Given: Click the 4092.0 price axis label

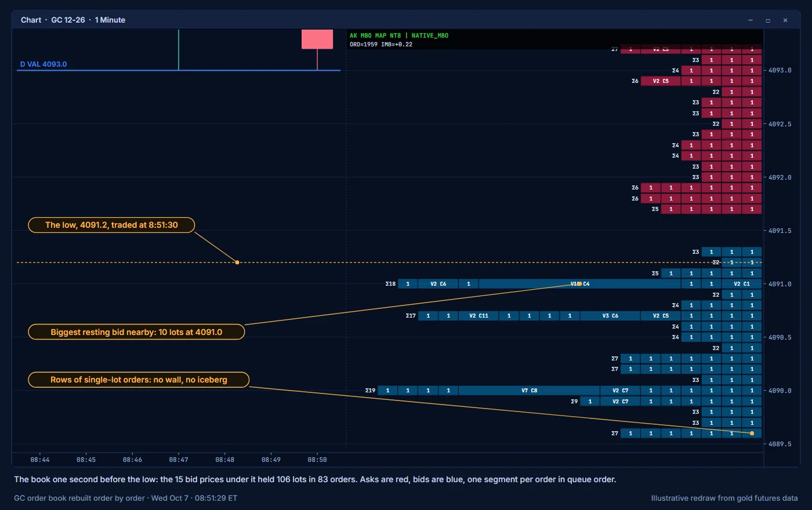Looking at the screenshot, I should click(780, 177).
